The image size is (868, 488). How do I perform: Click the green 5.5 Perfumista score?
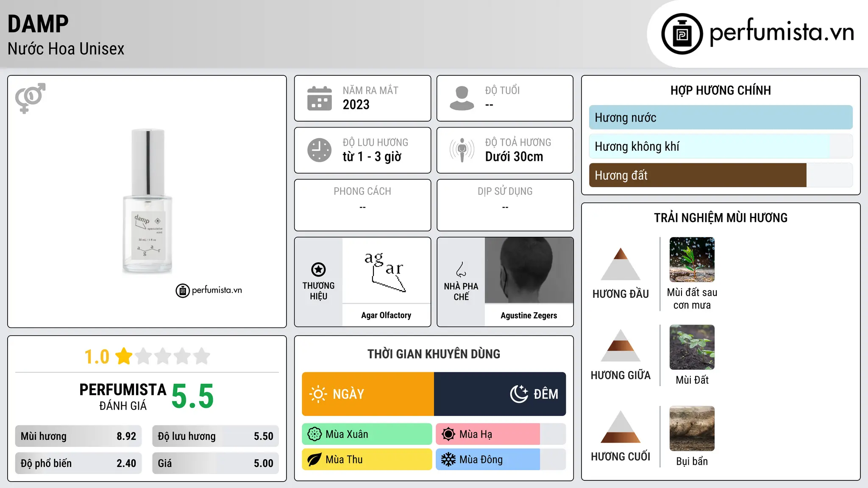(x=193, y=396)
